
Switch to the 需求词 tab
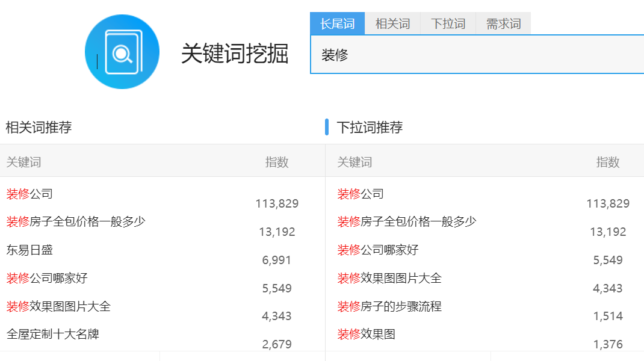pyautogui.click(x=504, y=24)
